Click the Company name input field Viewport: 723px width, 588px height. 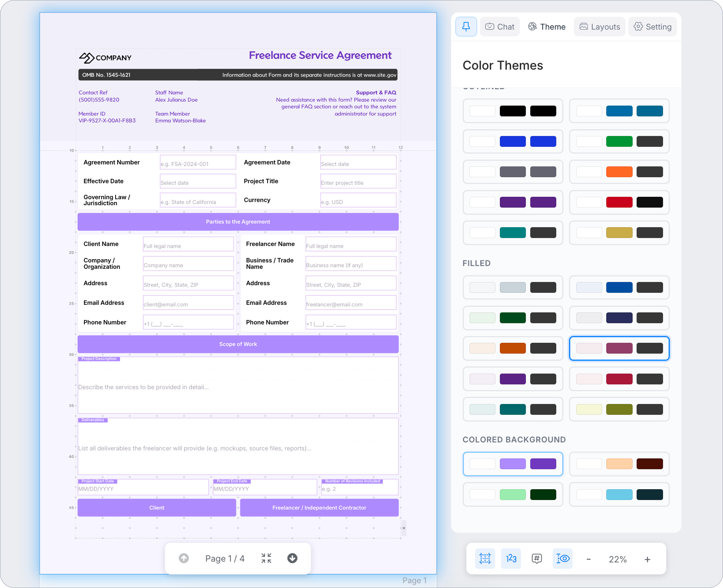pyautogui.click(x=188, y=264)
